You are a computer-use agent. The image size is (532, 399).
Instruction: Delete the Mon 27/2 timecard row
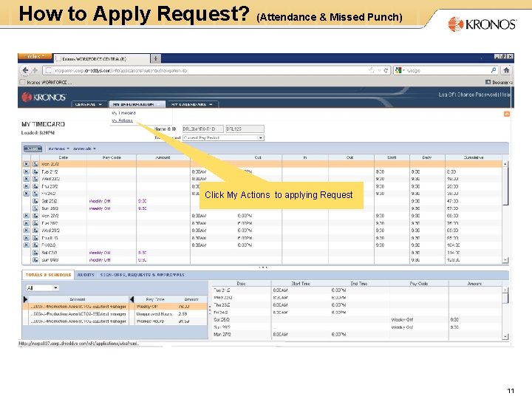click(26, 216)
